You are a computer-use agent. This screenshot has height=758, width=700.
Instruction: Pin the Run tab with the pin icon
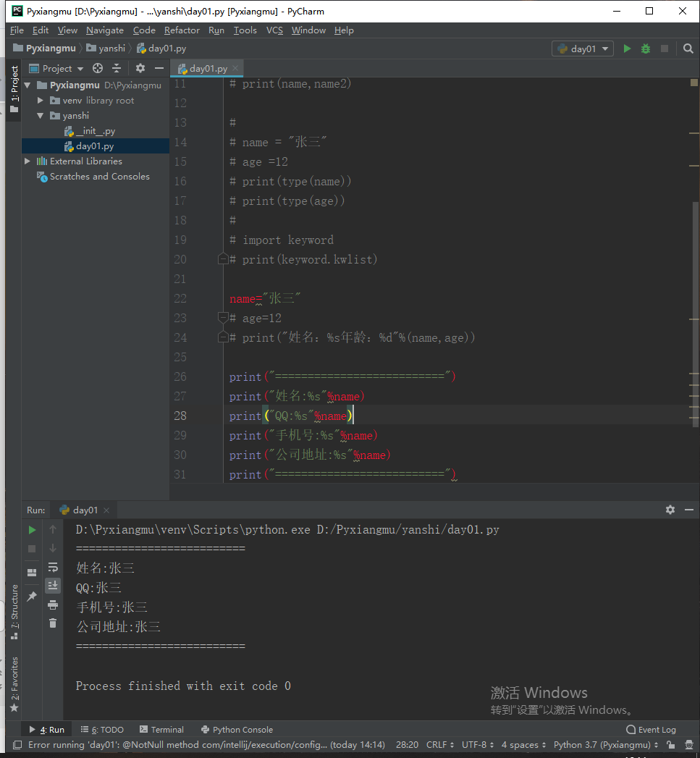pos(31,595)
